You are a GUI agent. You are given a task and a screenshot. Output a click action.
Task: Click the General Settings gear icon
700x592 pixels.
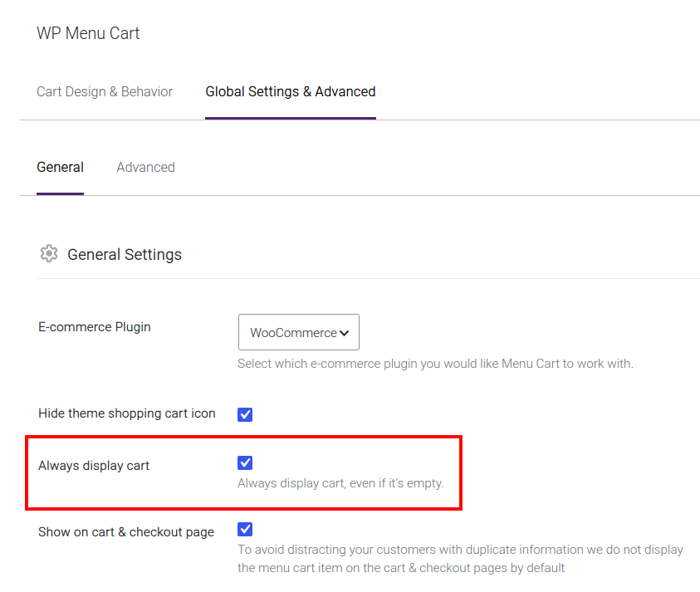[x=49, y=253]
